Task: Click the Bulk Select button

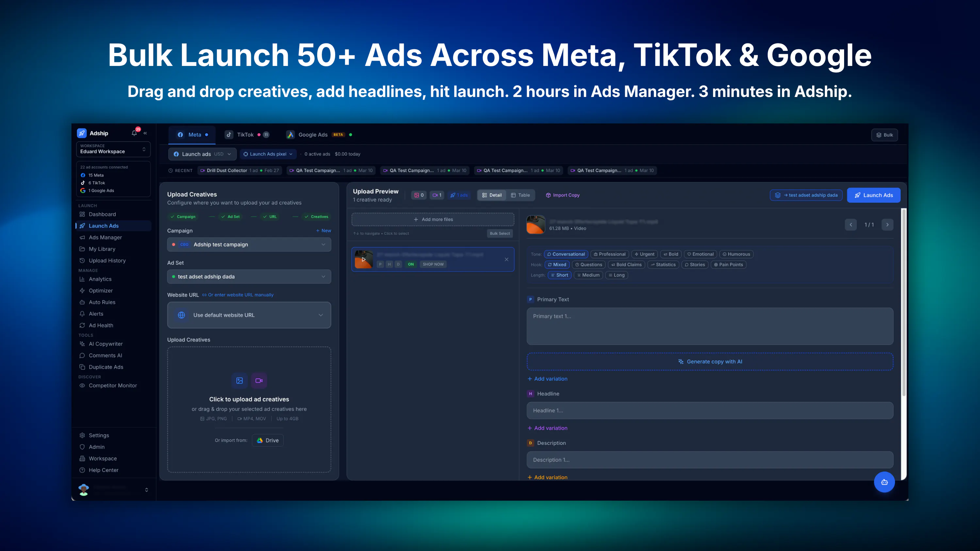Action: pos(500,233)
